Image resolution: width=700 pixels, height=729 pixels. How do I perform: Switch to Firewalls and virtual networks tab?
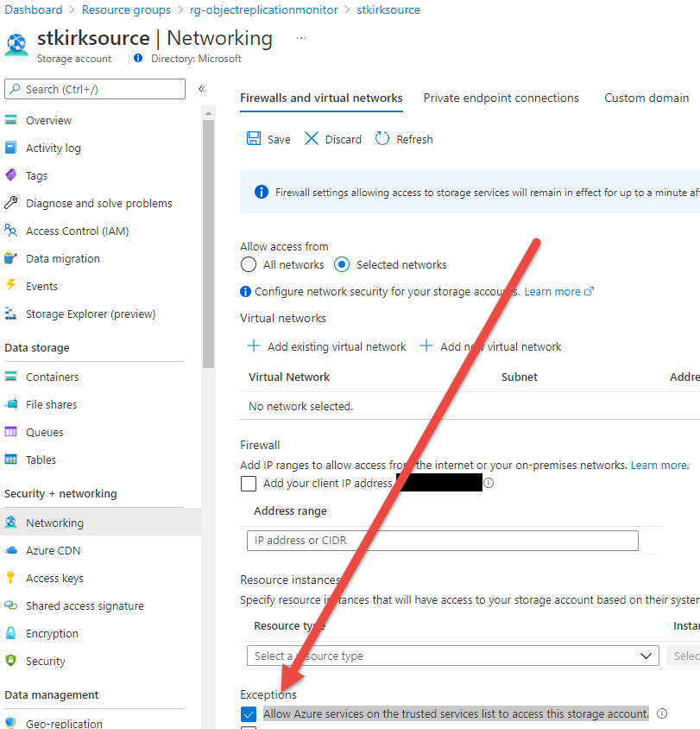tap(321, 98)
